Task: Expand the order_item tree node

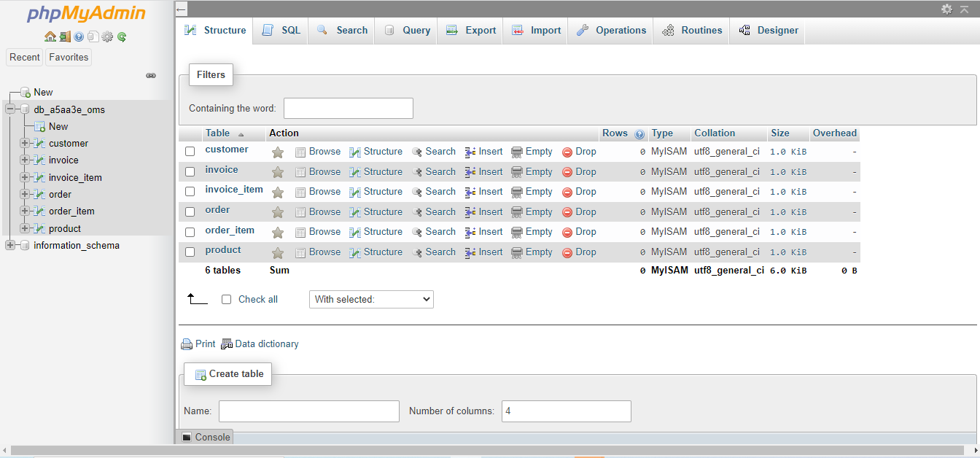Action: 25,211
